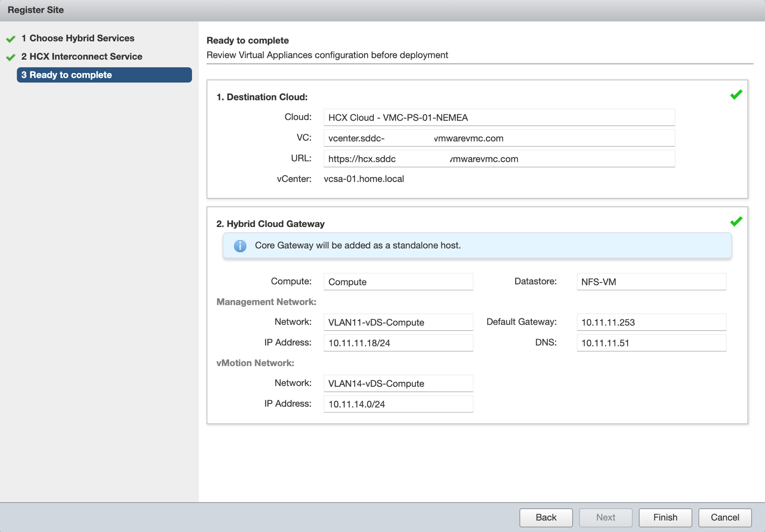The image size is (765, 532).
Task: Click the HCX URL field
Action: [499, 159]
